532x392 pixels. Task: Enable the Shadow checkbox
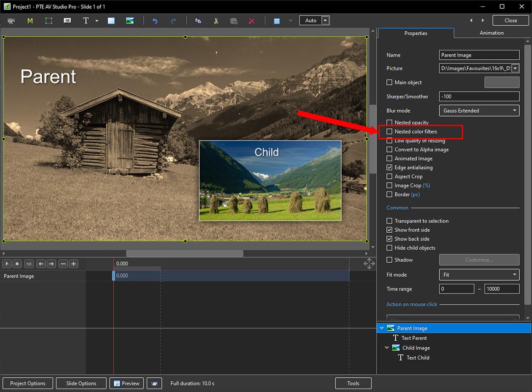[390, 260]
